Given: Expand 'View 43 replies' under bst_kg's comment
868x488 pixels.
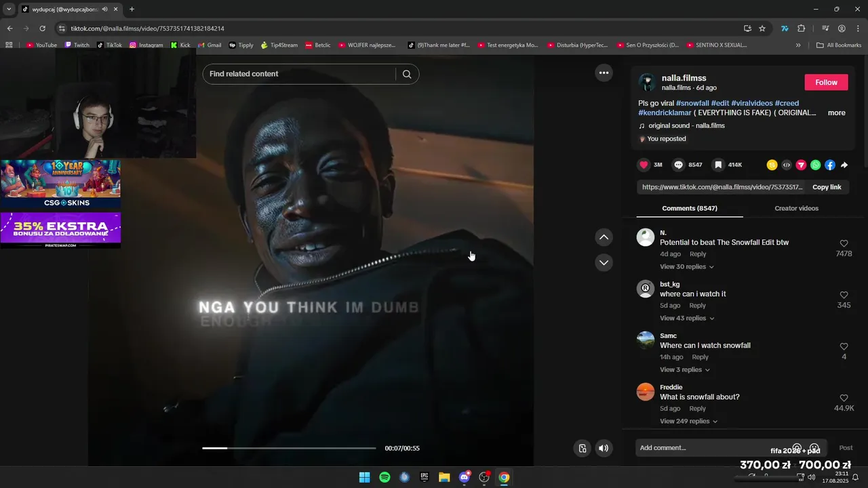Looking at the screenshot, I should [x=687, y=318].
